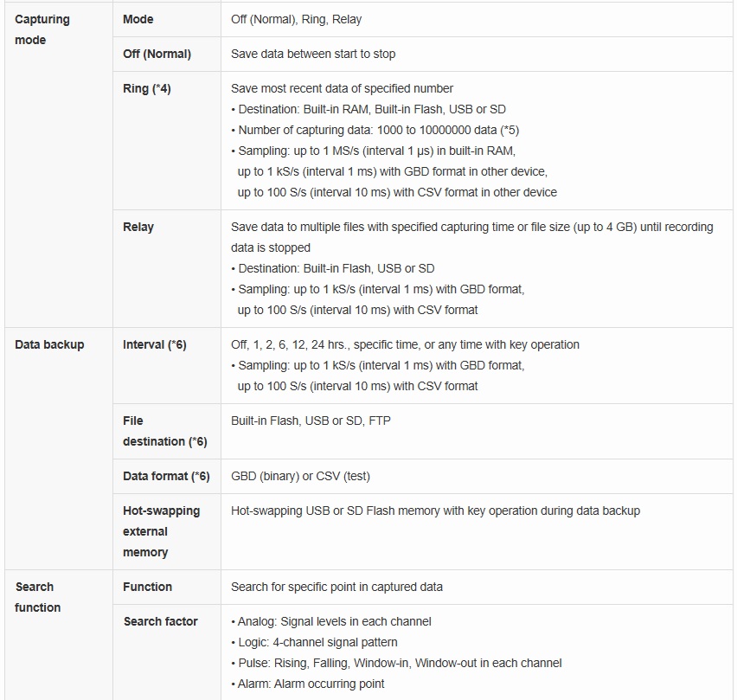The image size is (737, 700).
Task: Click the Mode row label
Action: [x=138, y=19]
